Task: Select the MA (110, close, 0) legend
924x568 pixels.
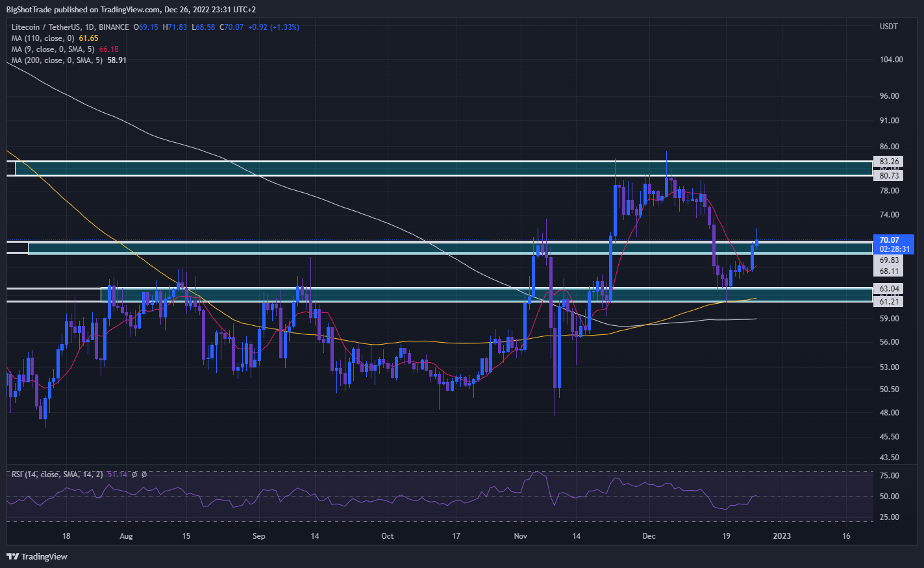Action: point(43,38)
